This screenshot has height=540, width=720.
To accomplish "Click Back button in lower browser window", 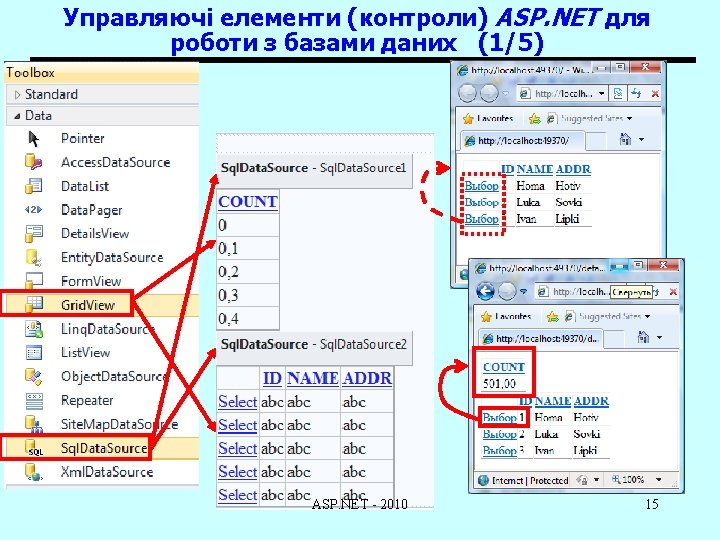I will [485, 291].
